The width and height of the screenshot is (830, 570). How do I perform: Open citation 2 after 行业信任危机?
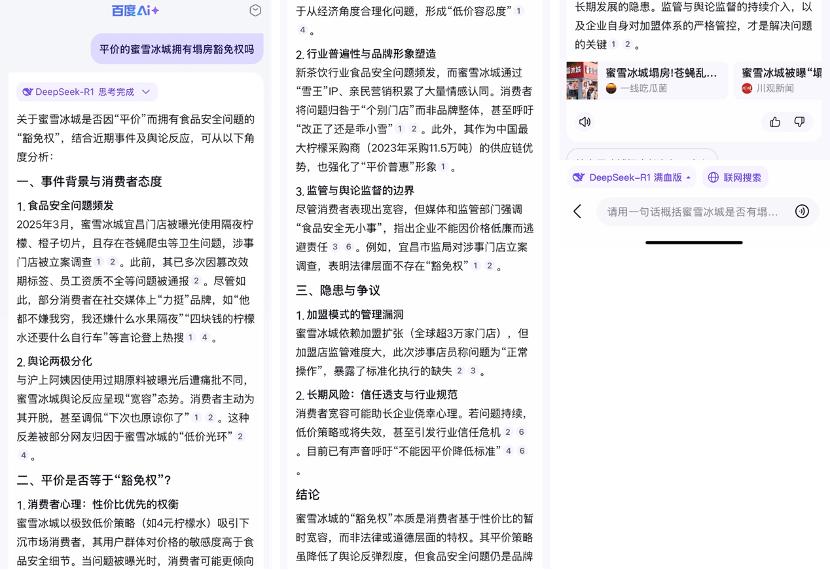pos(508,432)
